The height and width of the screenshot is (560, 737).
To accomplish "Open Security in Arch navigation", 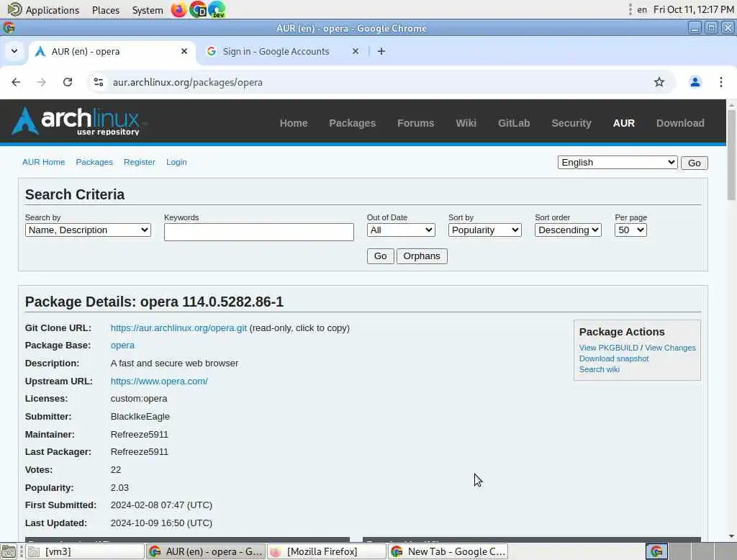I will (571, 123).
